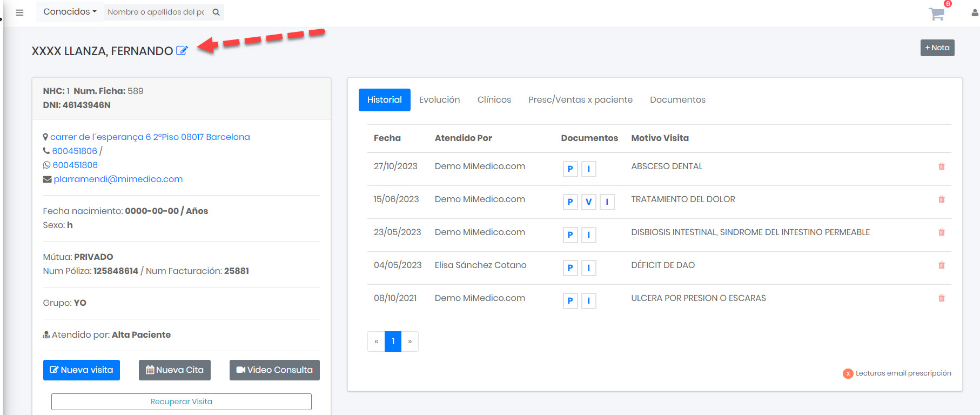Image resolution: width=980 pixels, height=415 pixels.
Task: Open the Documentos tab
Action: click(677, 100)
